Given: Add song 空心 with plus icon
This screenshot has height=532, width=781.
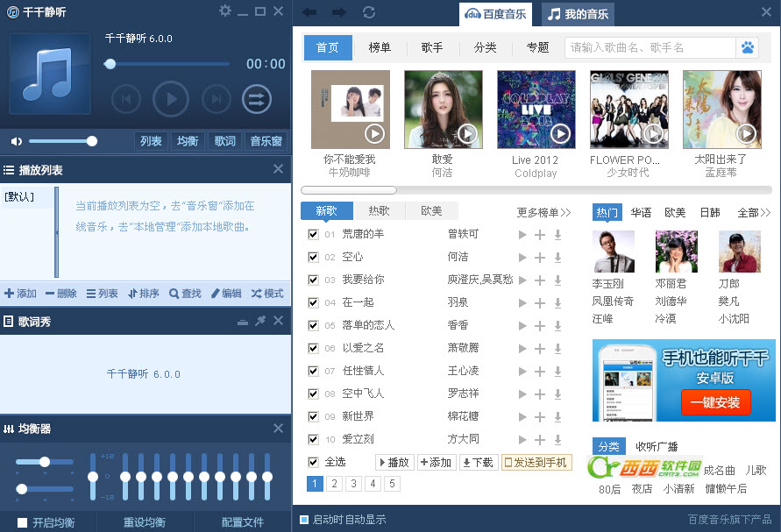Looking at the screenshot, I should (540, 258).
